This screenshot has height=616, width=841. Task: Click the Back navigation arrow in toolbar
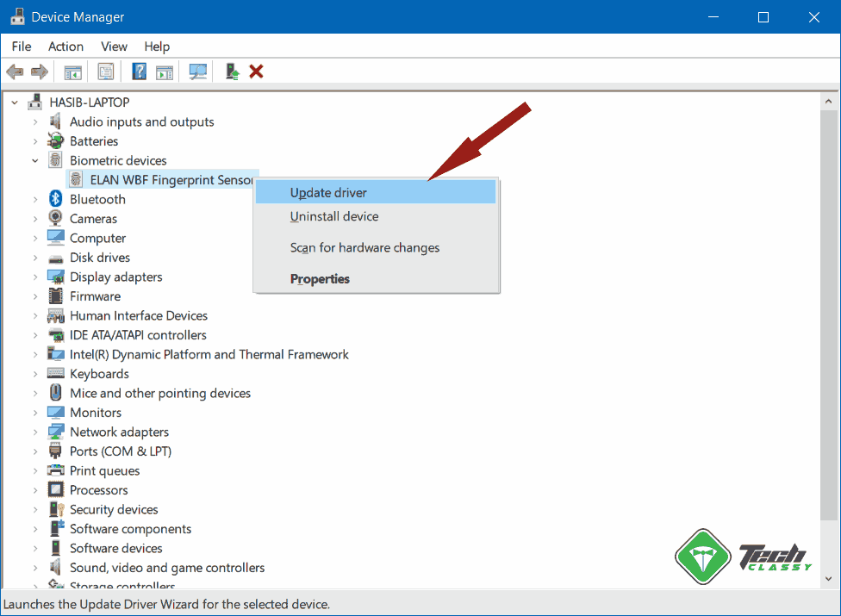tap(15, 71)
